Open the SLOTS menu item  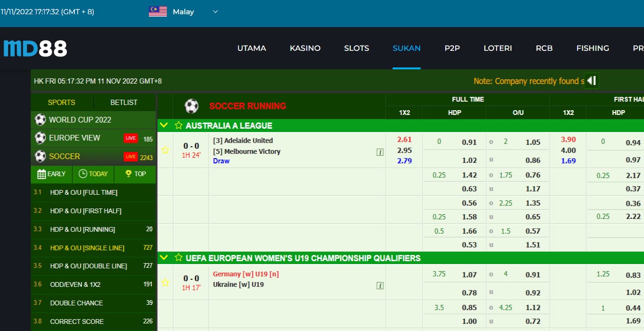coord(357,48)
